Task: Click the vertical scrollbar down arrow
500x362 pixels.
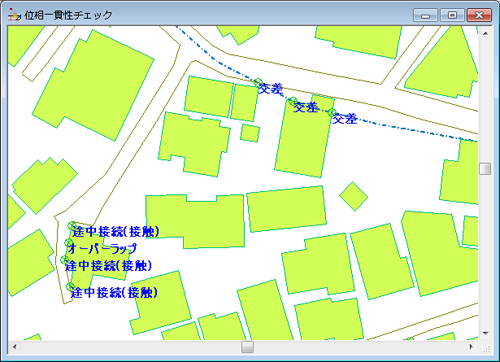Action: click(485, 333)
